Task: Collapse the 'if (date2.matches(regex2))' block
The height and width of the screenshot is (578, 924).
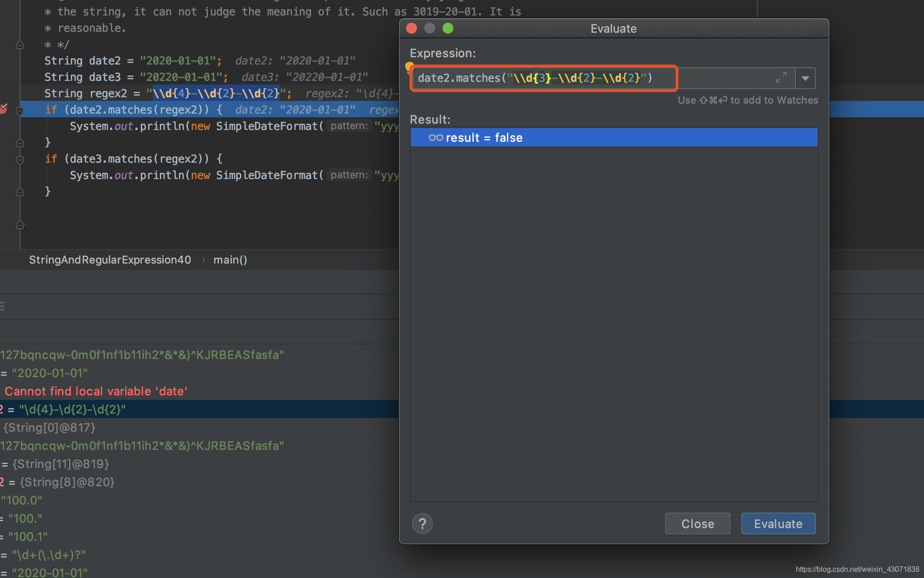Action: [20, 110]
